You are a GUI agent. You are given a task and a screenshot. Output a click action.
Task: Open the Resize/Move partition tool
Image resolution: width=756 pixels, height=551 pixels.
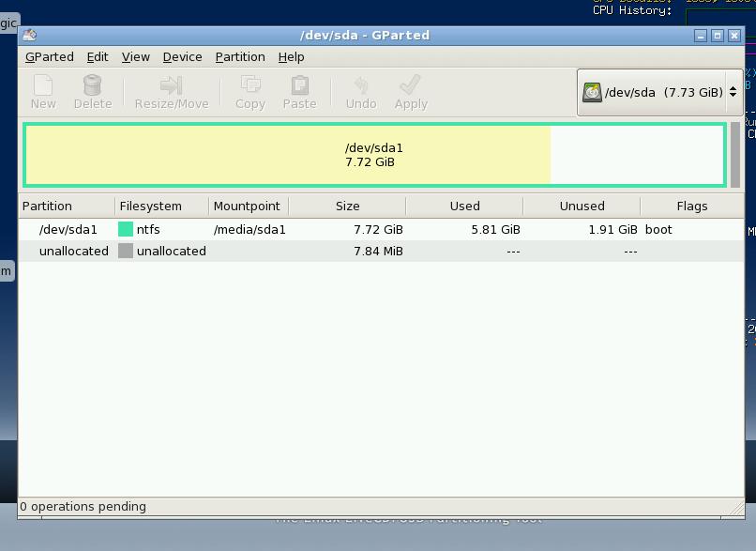pyautogui.click(x=172, y=91)
